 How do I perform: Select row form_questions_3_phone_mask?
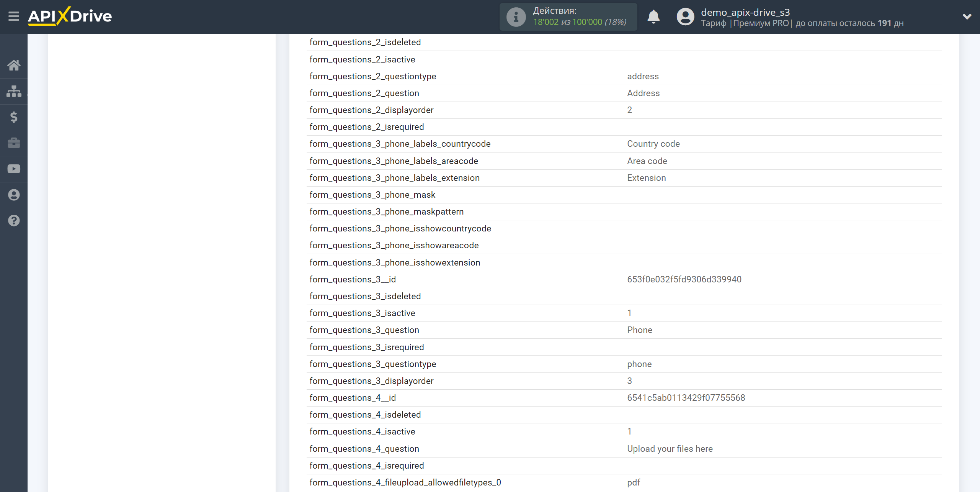[624, 195]
